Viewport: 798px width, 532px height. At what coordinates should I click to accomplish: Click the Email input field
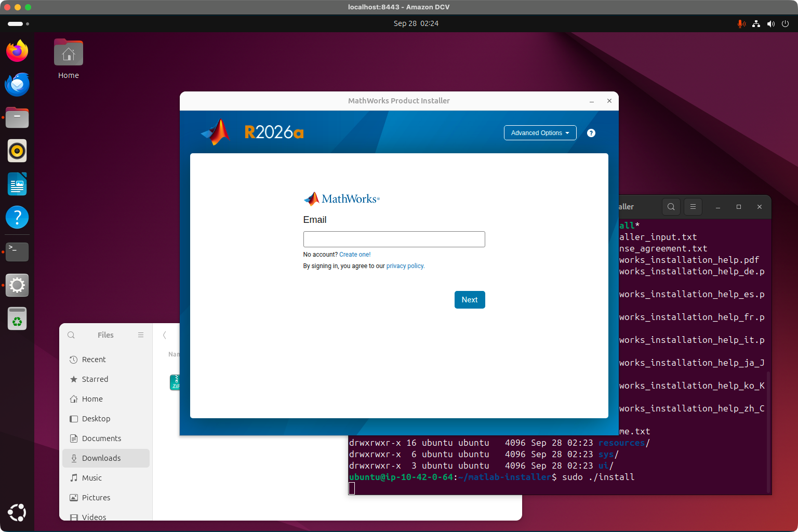click(394, 239)
